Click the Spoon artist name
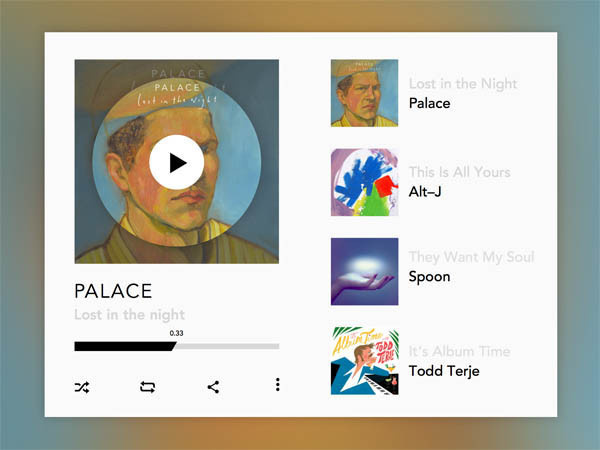The image size is (600, 450). tap(429, 277)
